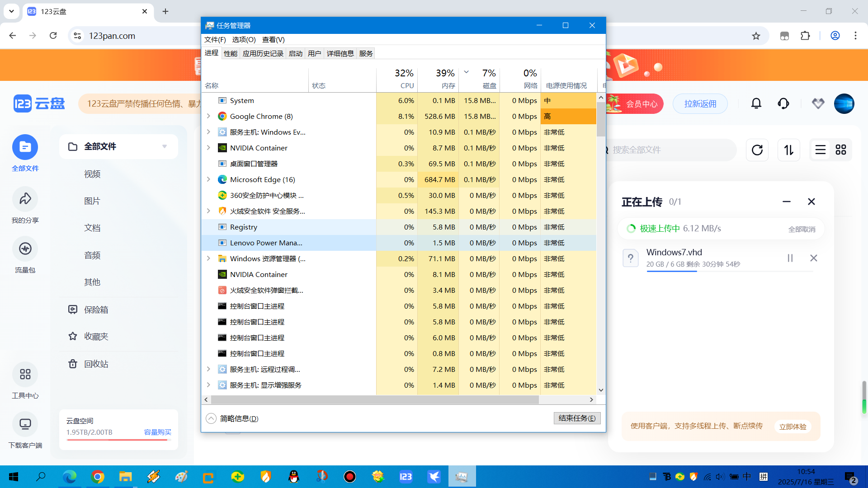Expand first NVIDIA Container row arrow
868x488 pixels.
click(208, 148)
